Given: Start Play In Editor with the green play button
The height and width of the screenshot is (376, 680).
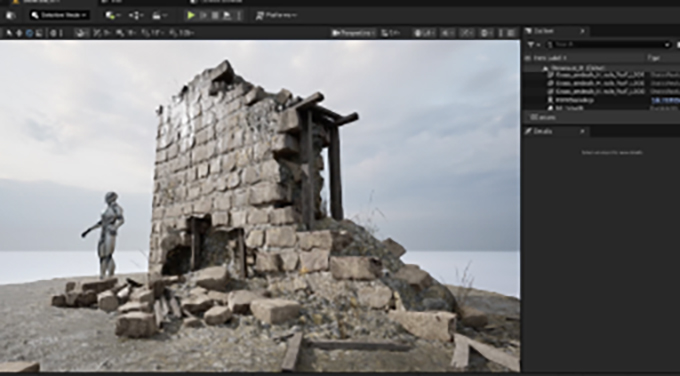Looking at the screenshot, I should [191, 15].
